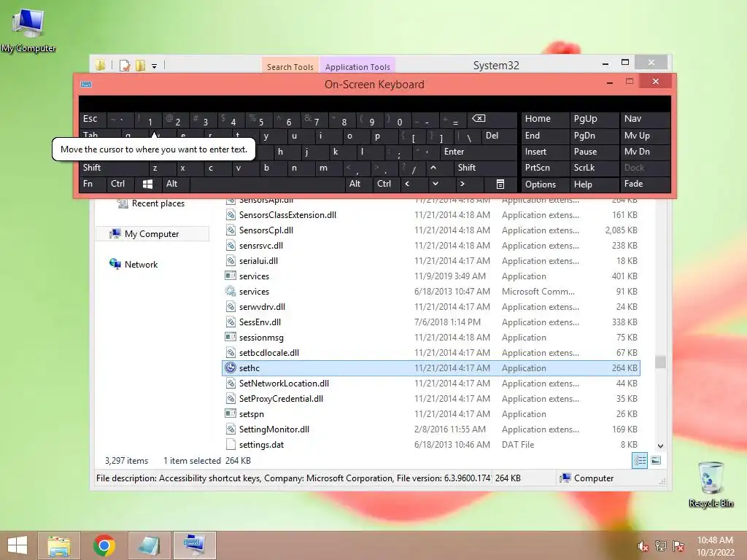Select SetNetworkLocation.dll in the list

(x=431, y=383)
